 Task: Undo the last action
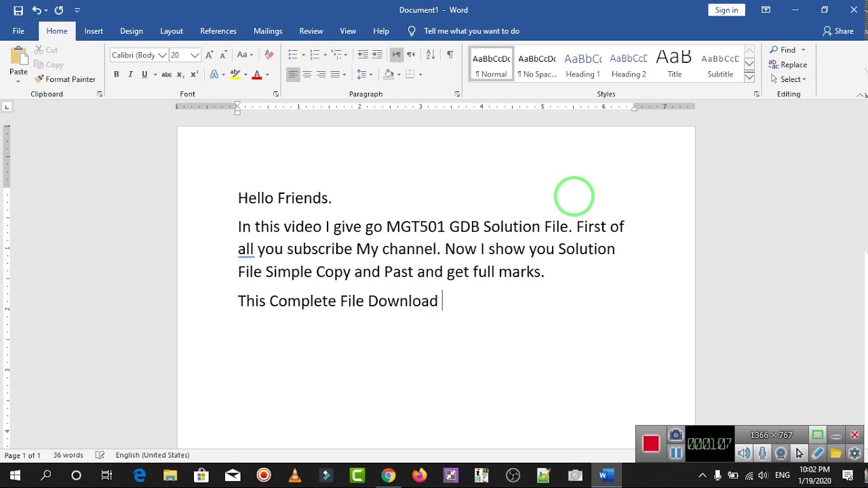pyautogui.click(x=36, y=10)
